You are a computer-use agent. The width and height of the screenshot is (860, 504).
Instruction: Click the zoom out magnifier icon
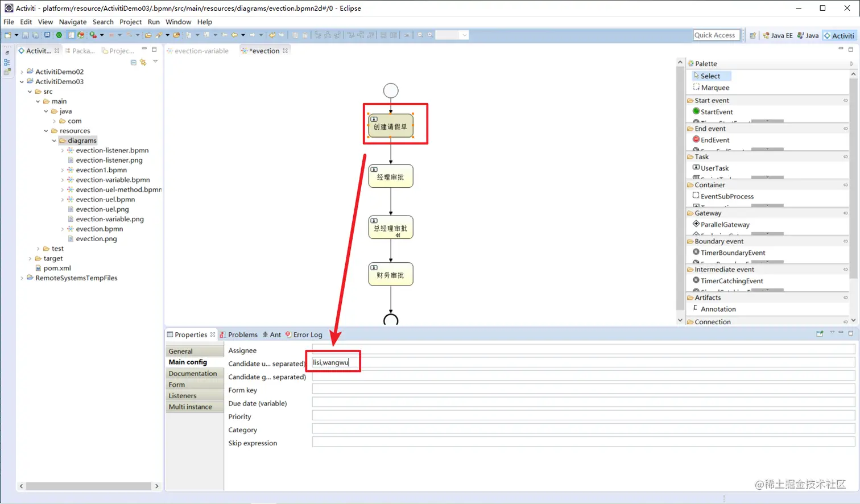click(x=420, y=35)
